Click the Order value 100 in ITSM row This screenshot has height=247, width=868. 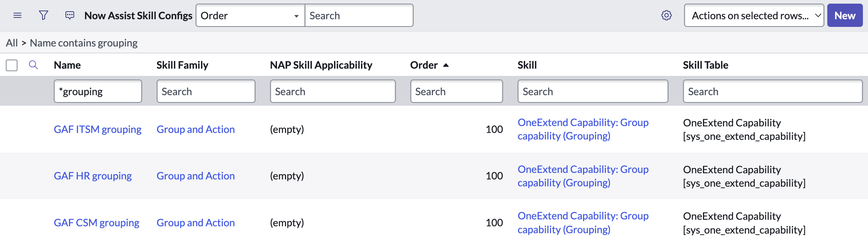coord(494,129)
